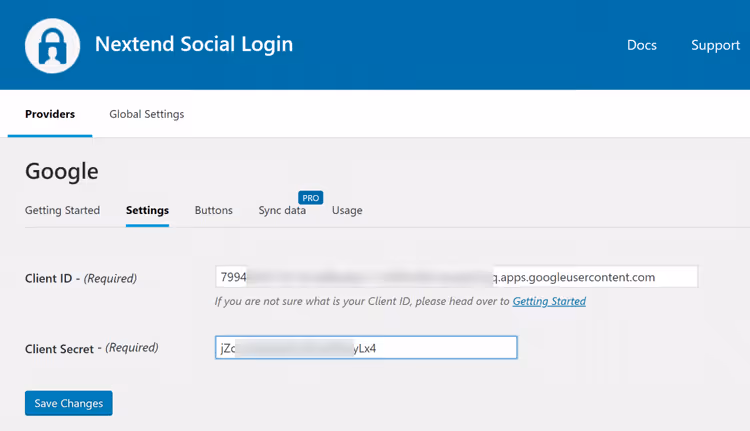Click the Client ID - (Required) label
The width and height of the screenshot is (750, 431).
tap(81, 278)
